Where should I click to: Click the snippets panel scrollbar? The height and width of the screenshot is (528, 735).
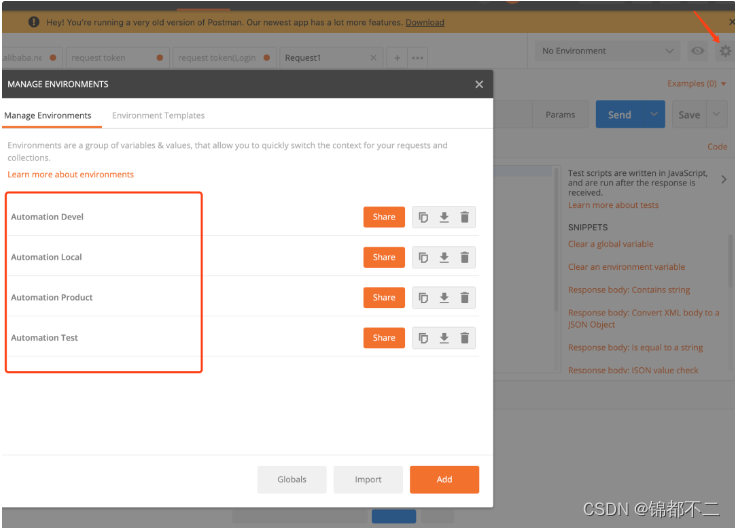(731, 261)
